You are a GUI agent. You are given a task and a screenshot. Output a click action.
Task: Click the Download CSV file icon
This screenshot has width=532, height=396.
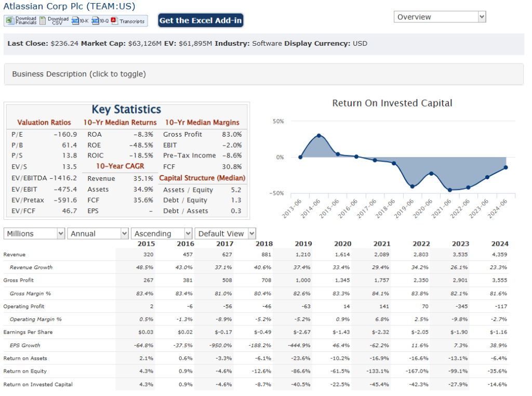(x=43, y=21)
